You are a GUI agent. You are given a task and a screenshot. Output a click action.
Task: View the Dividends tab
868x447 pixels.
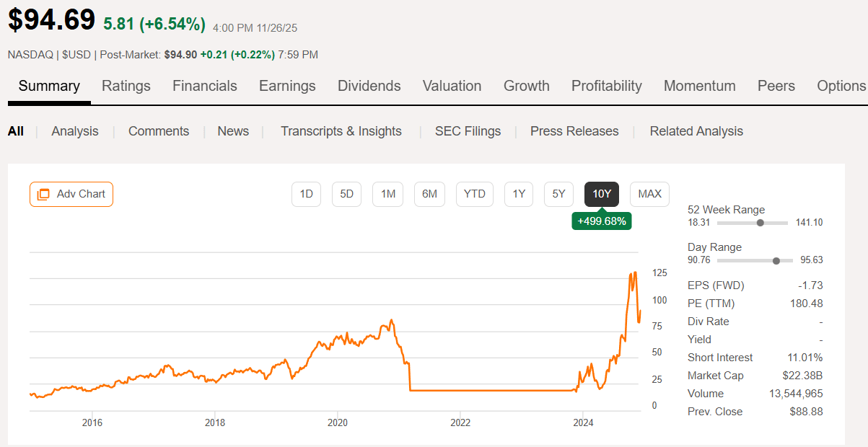point(369,86)
